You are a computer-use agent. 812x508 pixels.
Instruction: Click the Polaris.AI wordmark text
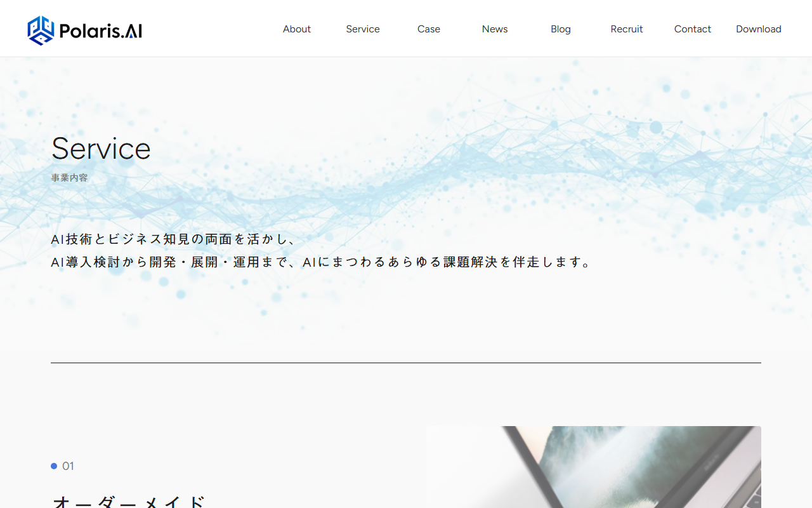[x=100, y=30]
